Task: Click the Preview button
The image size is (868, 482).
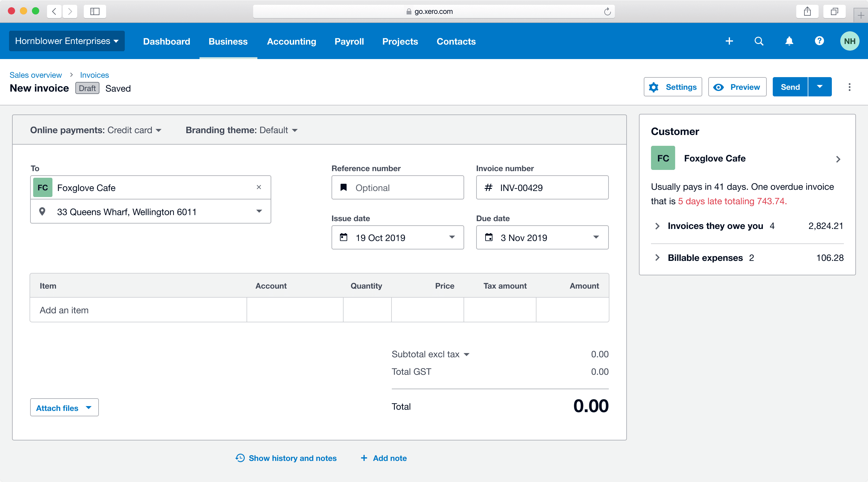Action: click(737, 87)
